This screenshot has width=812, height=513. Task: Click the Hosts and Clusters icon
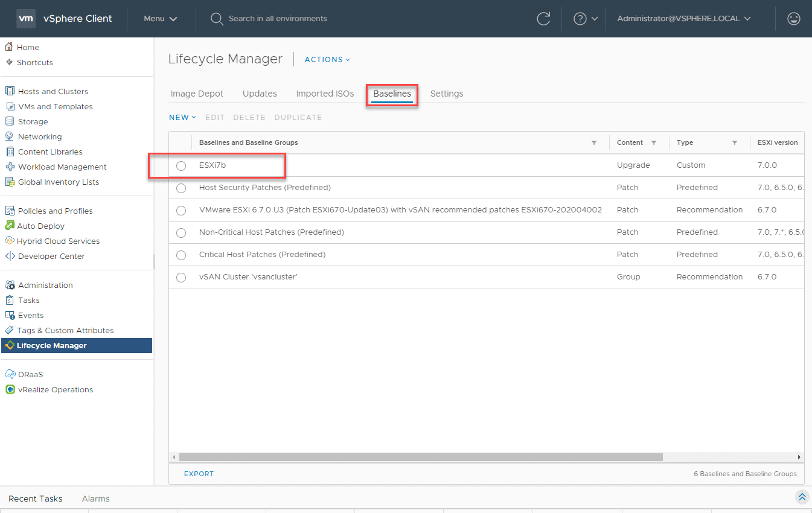10,91
